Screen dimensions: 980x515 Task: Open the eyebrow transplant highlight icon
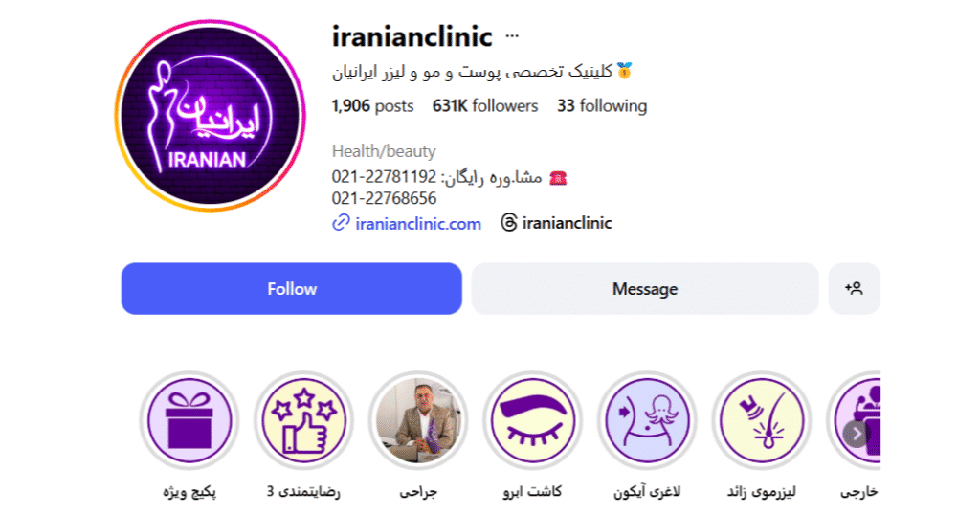532,420
